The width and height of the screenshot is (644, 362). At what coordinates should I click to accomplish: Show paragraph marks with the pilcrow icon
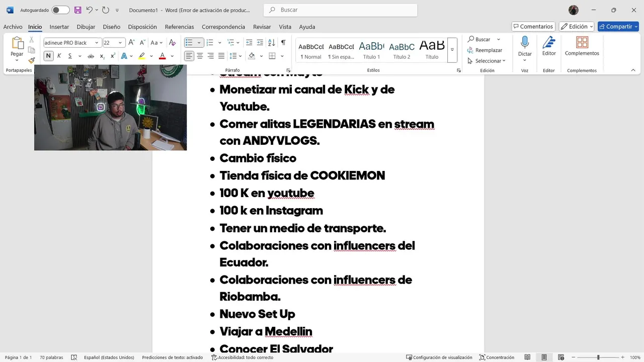[x=283, y=43]
